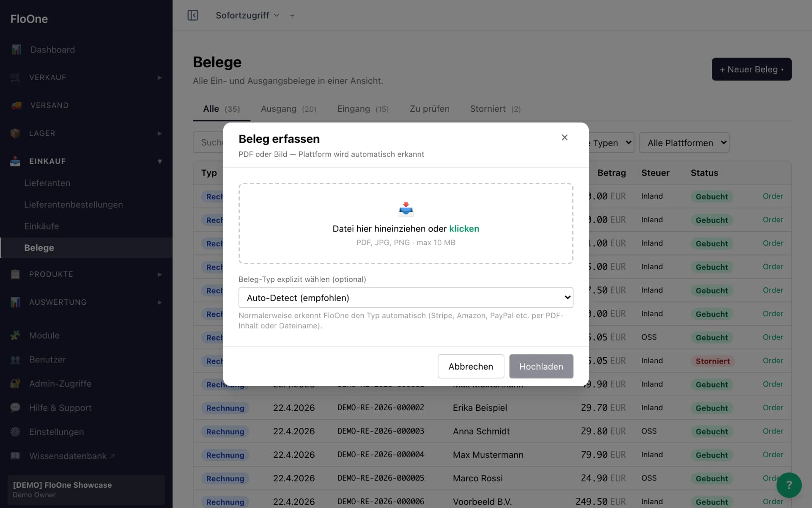812x508 pixels.
Task: Click invoice number DEMO-RE-2026-000004
Action: 381,455
